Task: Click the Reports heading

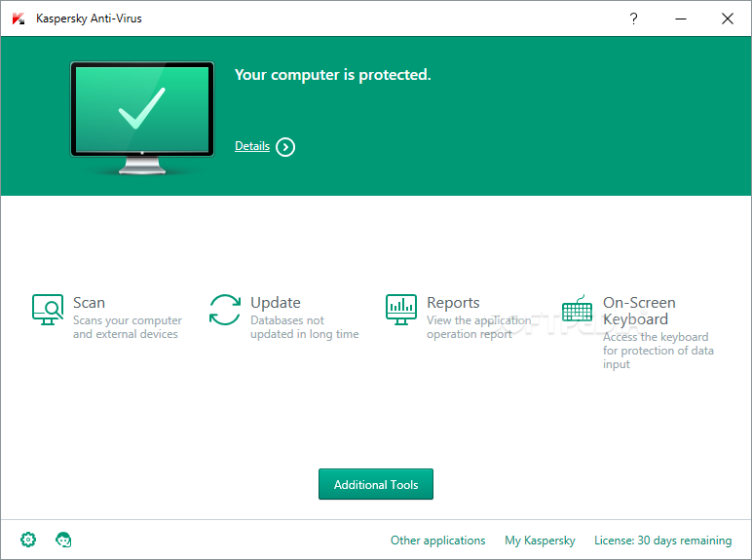Action: click(x=453, y=303)
